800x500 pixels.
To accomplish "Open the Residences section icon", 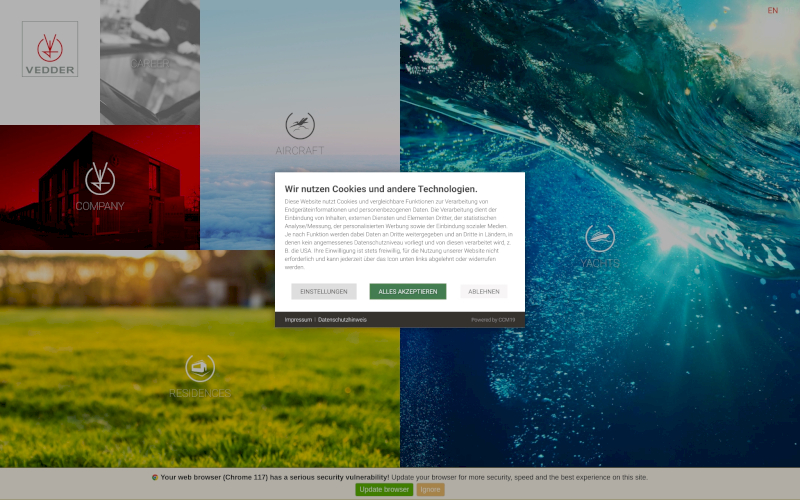I will 200,368.
